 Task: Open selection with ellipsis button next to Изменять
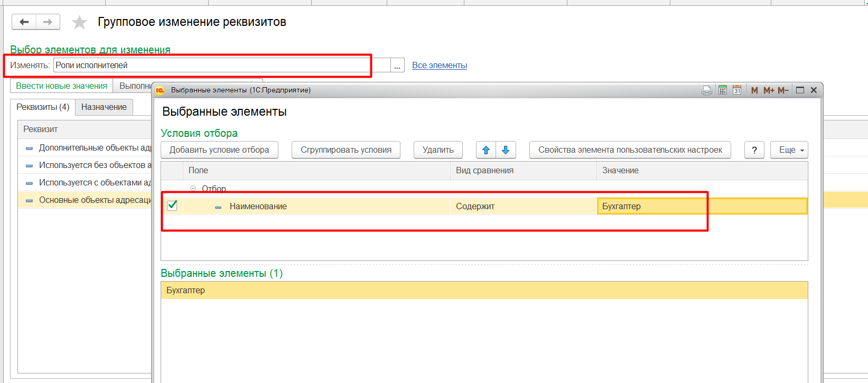(397, 66)
